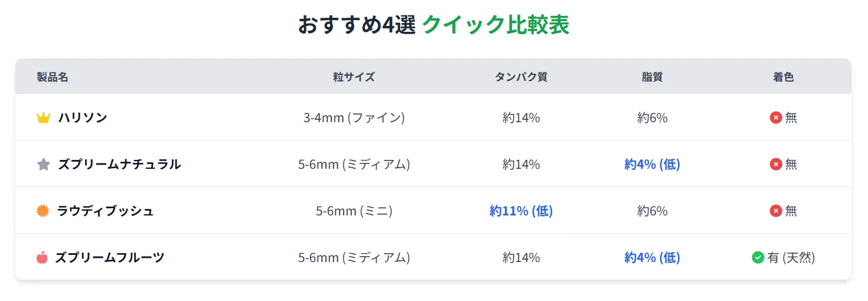Click the gold crown icon beside ハリソン

click(43, 118)
